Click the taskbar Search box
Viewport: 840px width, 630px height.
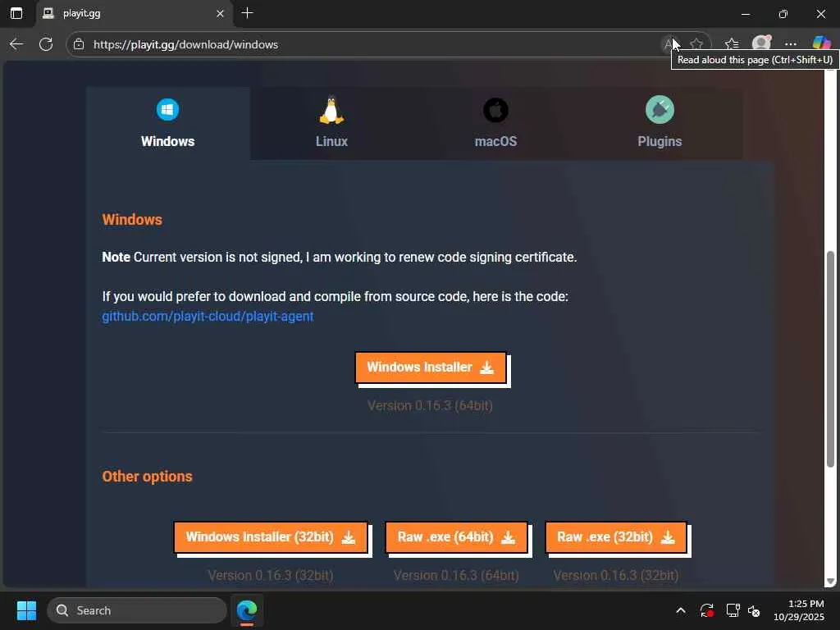pyautogui.click(x=137, y=610)
